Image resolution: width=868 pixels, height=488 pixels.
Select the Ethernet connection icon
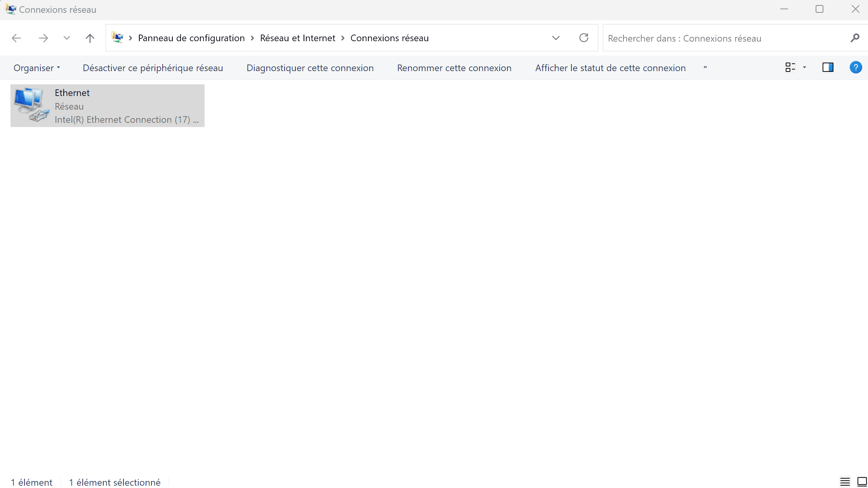coord(31,105)
